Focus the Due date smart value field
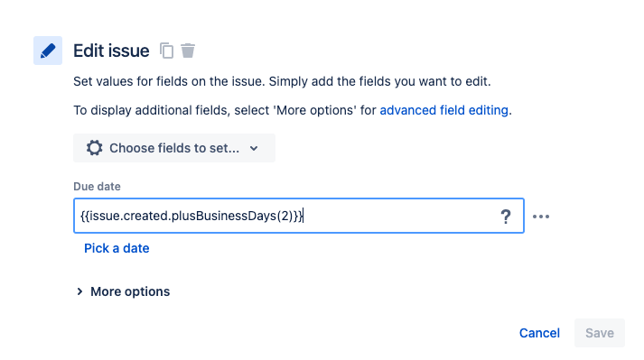The image size is (644, 360). (299, 216)
